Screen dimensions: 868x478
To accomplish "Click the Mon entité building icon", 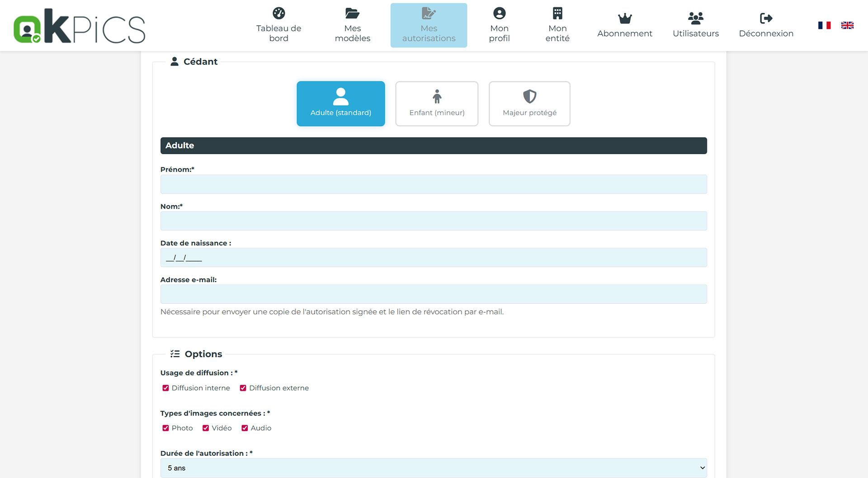I will 557,13.
